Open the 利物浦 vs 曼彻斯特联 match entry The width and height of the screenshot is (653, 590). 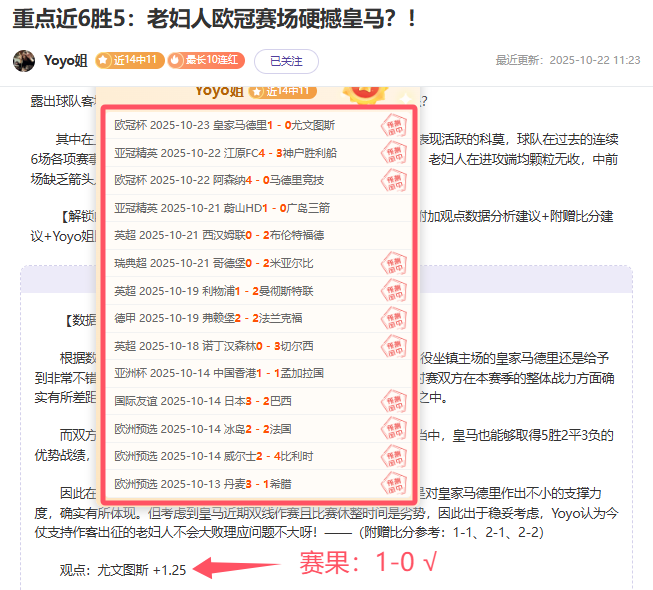[x=213, y=291]
